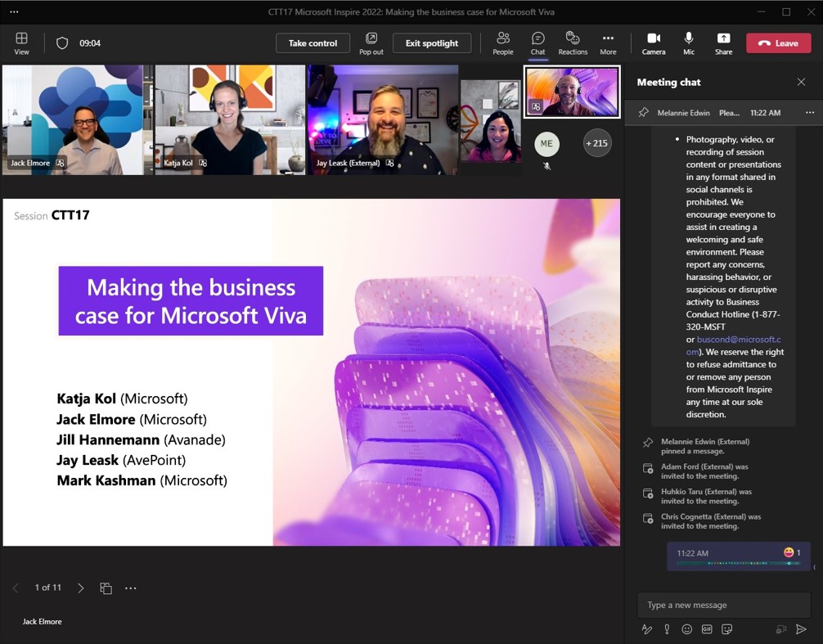
Task: Go to the next slide
Action: click(x=80, y=588)
